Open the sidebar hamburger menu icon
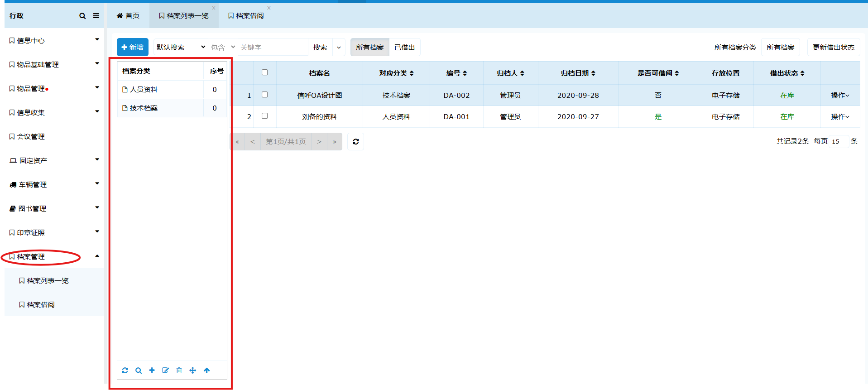This screenshot has width=868, height=390. [x=96, y=16]
